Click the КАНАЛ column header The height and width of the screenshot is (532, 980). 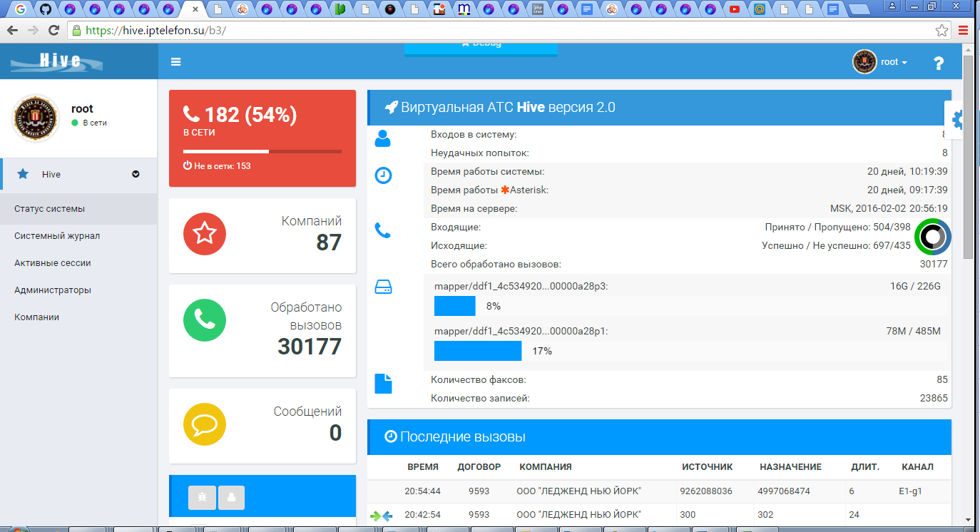pos(917,467)
